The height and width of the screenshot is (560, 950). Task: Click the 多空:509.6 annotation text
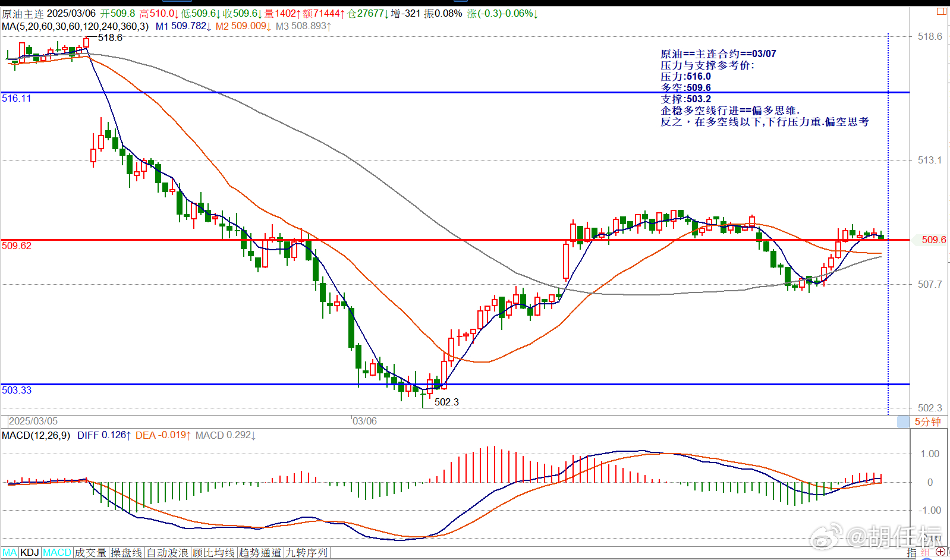(685, 87)
